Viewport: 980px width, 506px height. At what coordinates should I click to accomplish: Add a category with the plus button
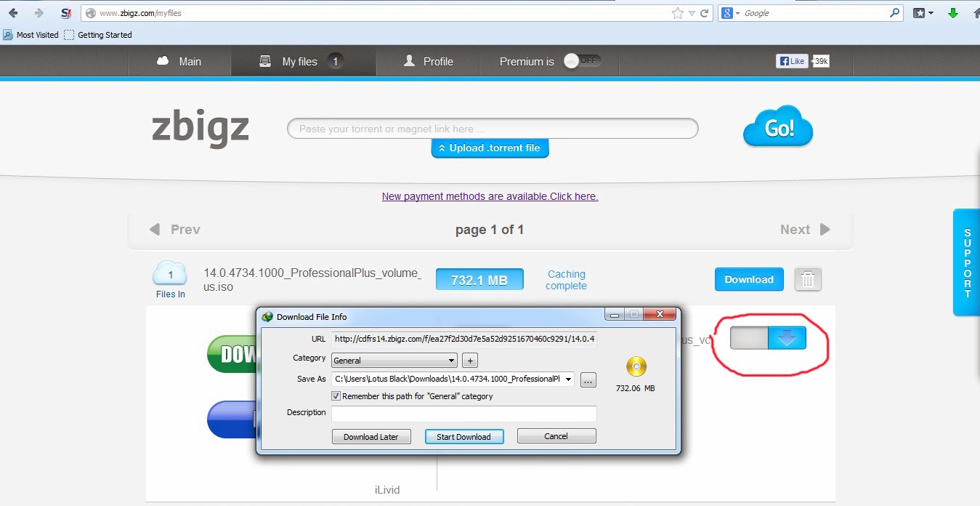click(x=469, y=360)
